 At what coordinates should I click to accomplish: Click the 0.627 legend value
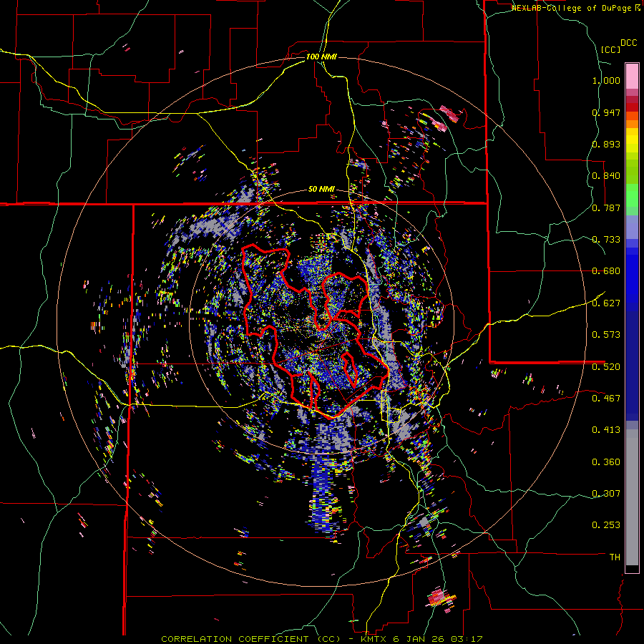coord(606,303)
